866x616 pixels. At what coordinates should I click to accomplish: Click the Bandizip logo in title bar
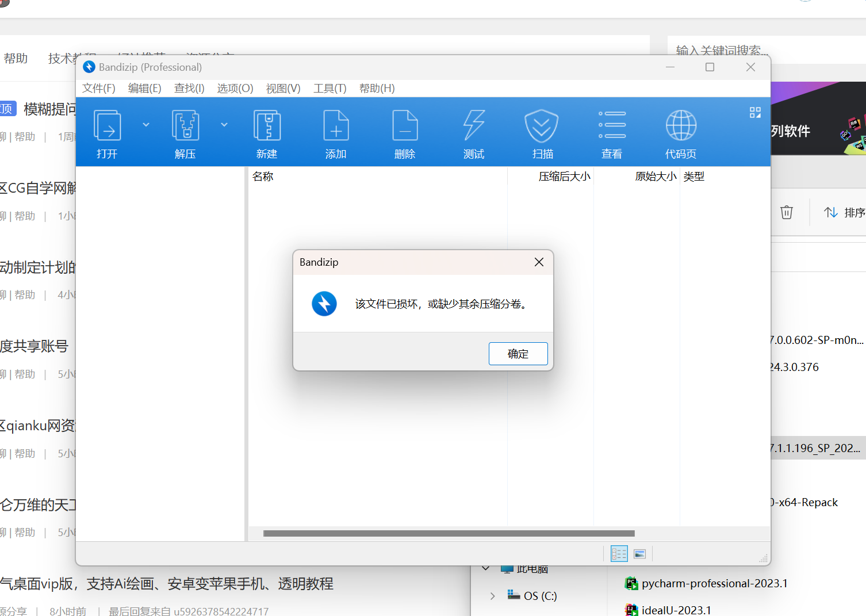click(x=89, y=67)
